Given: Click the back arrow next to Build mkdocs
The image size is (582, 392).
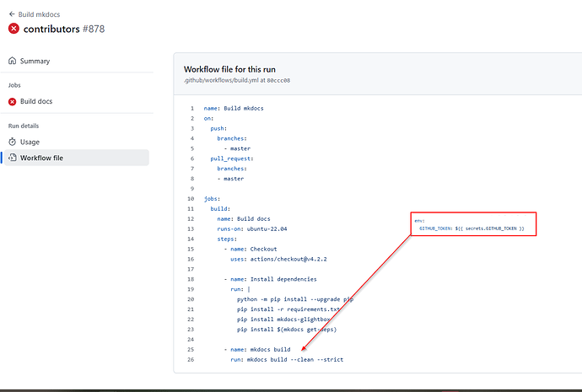Looking at the screenshot, I should pos(12,14).
